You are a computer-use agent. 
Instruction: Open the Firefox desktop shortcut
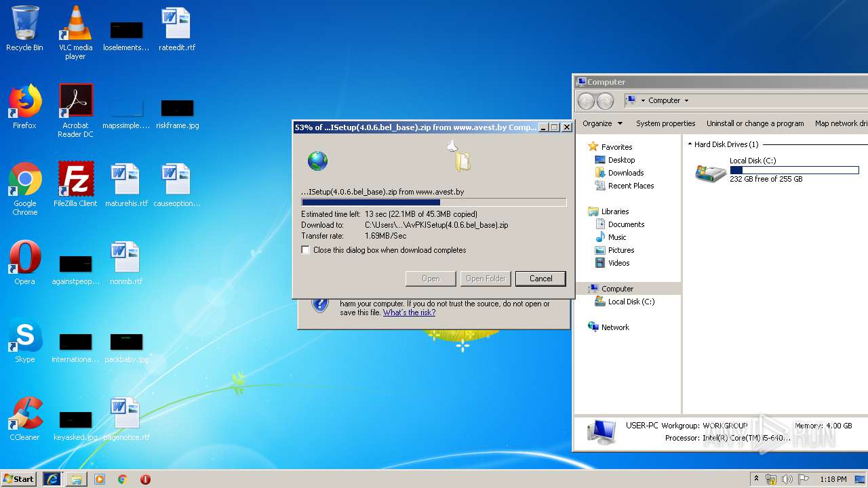(24, 107)
